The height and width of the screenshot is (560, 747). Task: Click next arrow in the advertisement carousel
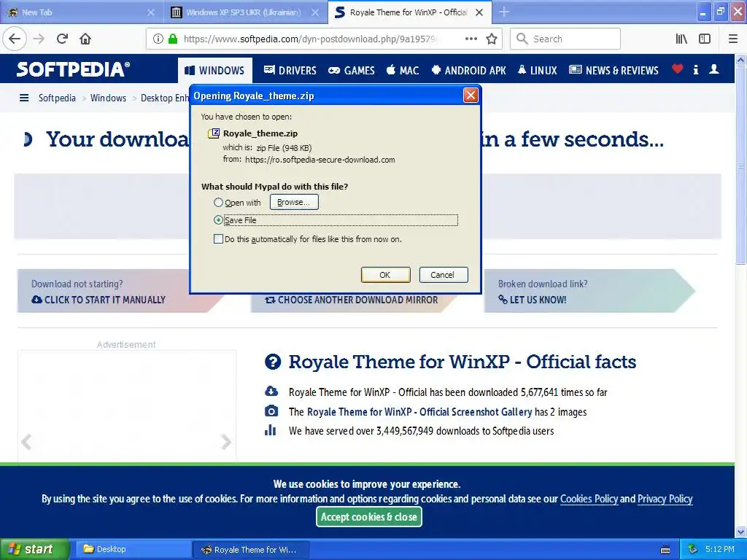(x=226, y=442)
